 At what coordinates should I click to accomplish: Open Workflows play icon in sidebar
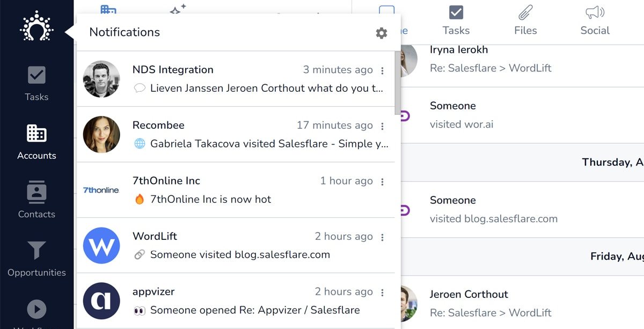pyautogui.click(x=36, y=309)
